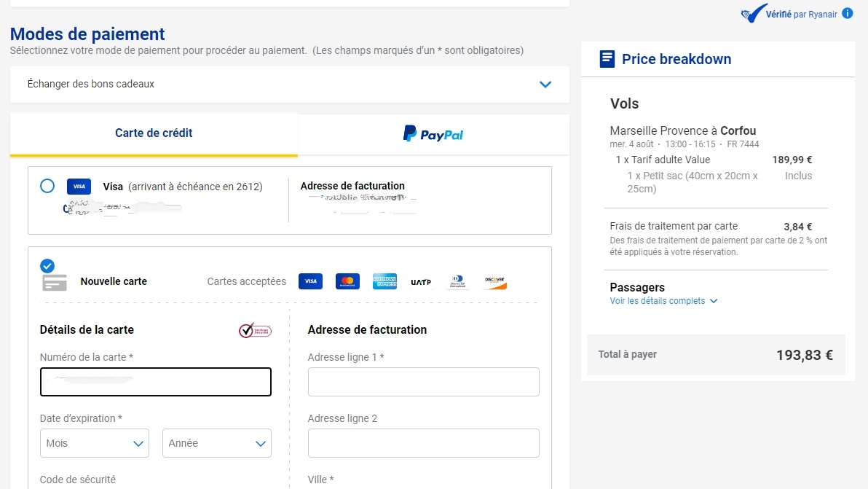
Task: Open the Année expiration dropdown
Action: 216,443
